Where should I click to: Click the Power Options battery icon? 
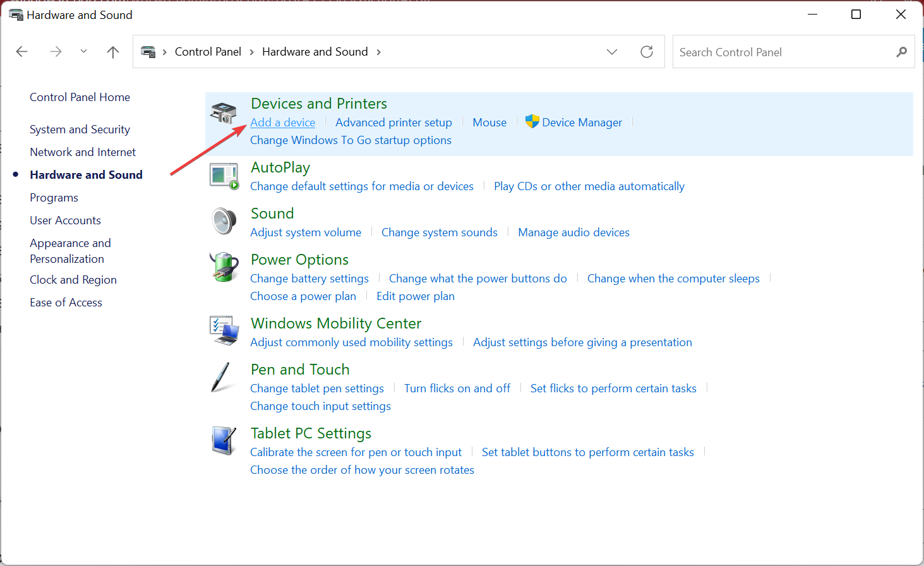[x=224, y=267]
